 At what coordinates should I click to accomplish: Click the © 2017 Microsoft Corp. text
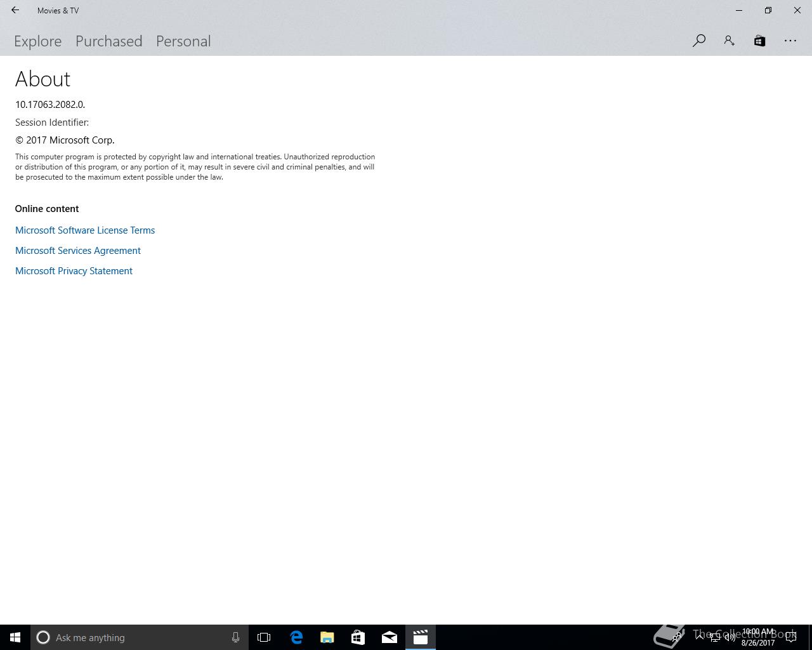[x=65, y=140]
